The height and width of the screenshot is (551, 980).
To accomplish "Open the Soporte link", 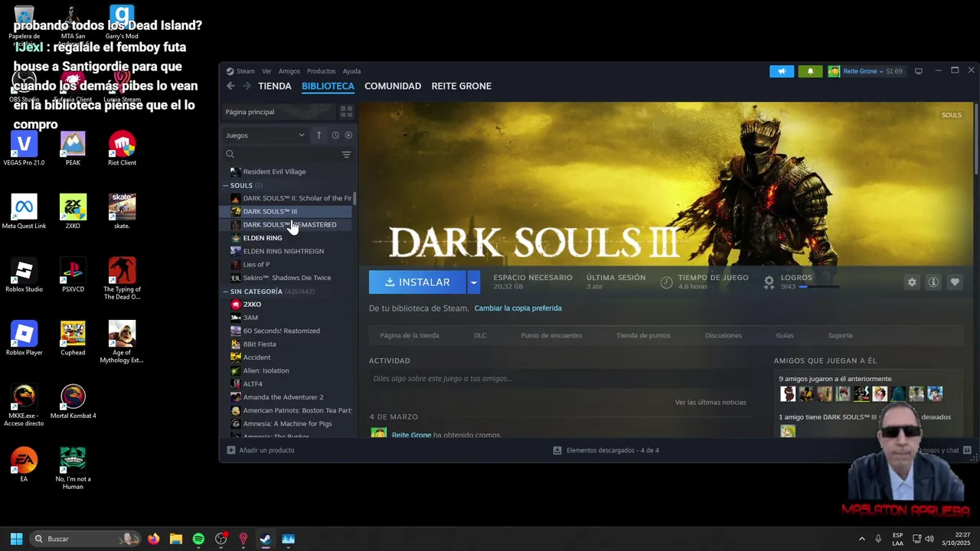I will pos(840,335).
